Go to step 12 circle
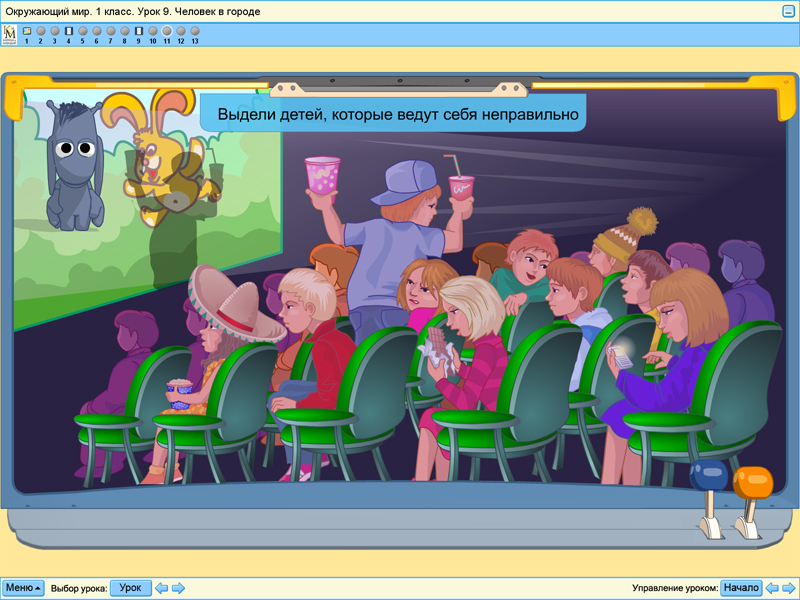 181,31
